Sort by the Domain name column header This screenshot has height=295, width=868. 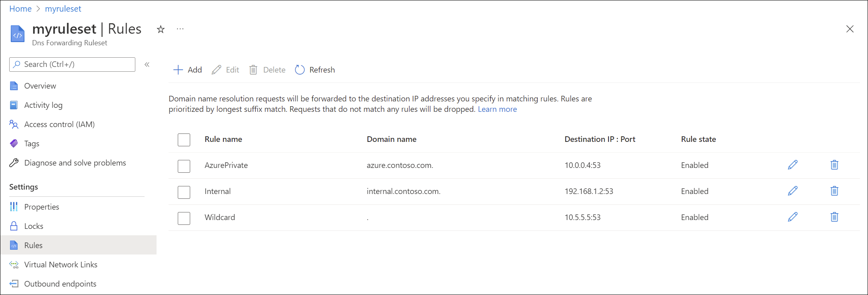pyautogui.click(x=392, y=139)
